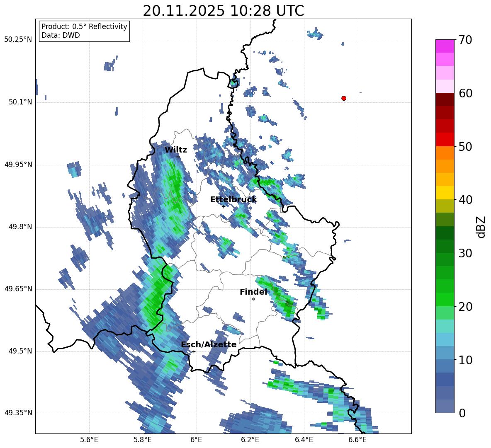Click the Findel city label

(253, 292)
